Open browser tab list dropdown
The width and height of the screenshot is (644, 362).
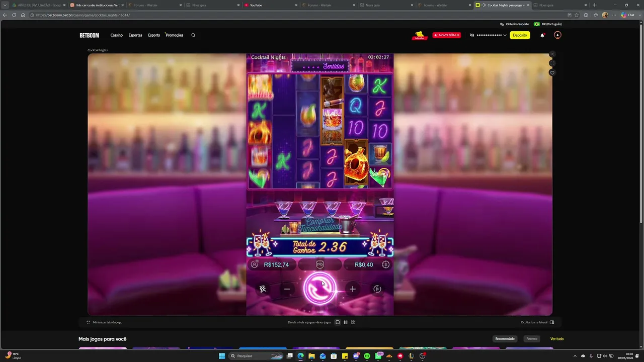tap(5, 5)
